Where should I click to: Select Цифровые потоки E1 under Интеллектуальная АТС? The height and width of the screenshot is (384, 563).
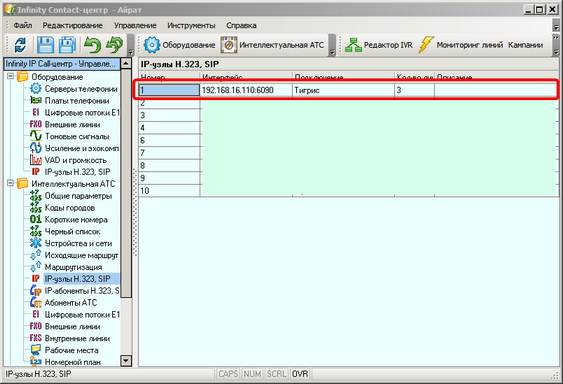(82, 315)
